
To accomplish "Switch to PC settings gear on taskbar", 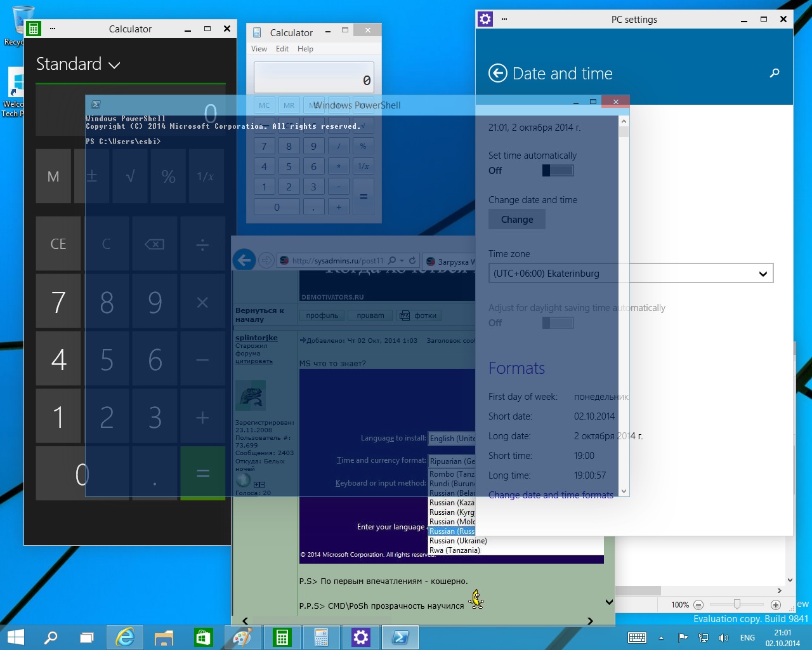I will (360, 637).
